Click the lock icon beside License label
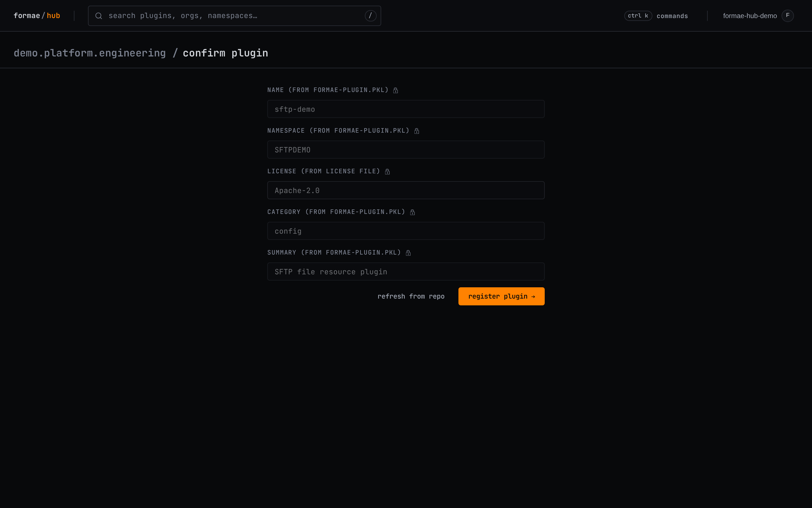812x508 pixels. point(387,171)
